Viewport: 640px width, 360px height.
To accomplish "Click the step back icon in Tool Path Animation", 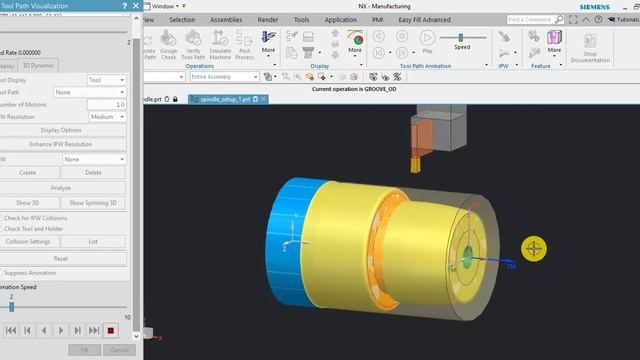I will pos(379,36).
